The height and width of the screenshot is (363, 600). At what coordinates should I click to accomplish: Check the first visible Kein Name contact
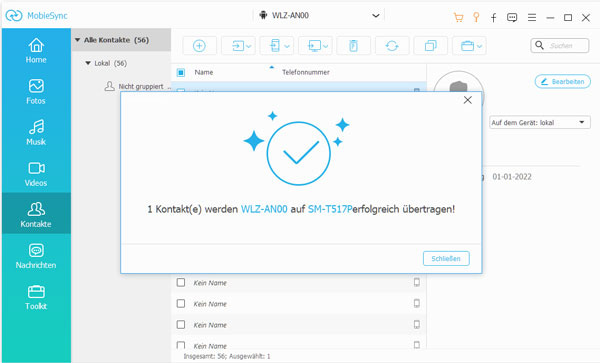pos(181,282)
